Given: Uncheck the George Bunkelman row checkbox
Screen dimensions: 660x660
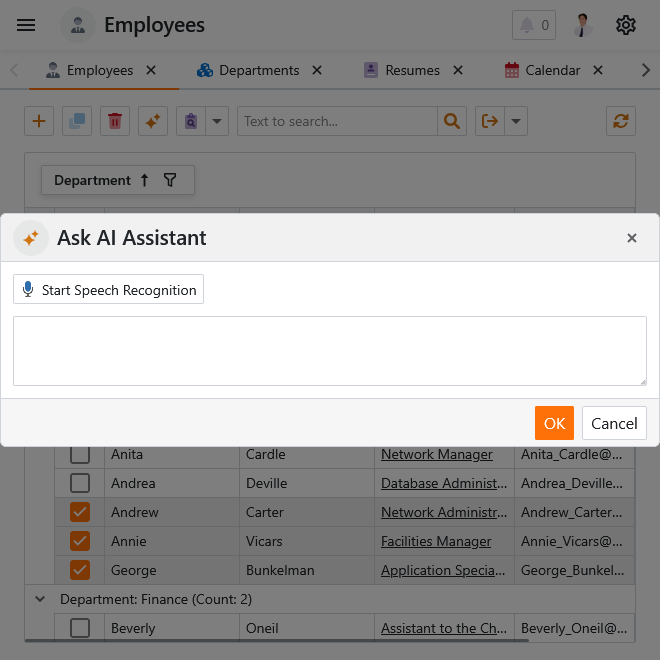Looking at the screenshot, I should (x=80, y=570).
